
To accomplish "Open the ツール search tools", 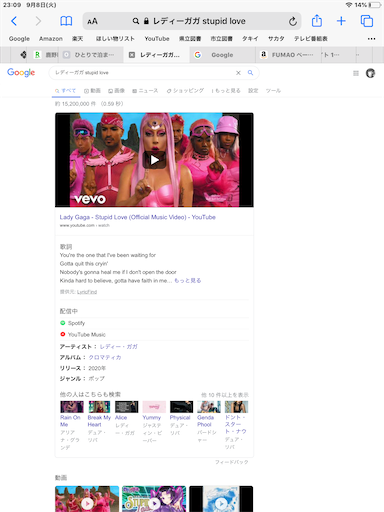I will click(273, 91).
